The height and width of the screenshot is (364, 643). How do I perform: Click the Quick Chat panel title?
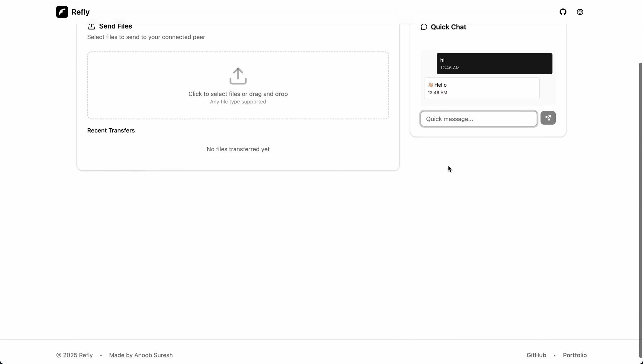448,27
